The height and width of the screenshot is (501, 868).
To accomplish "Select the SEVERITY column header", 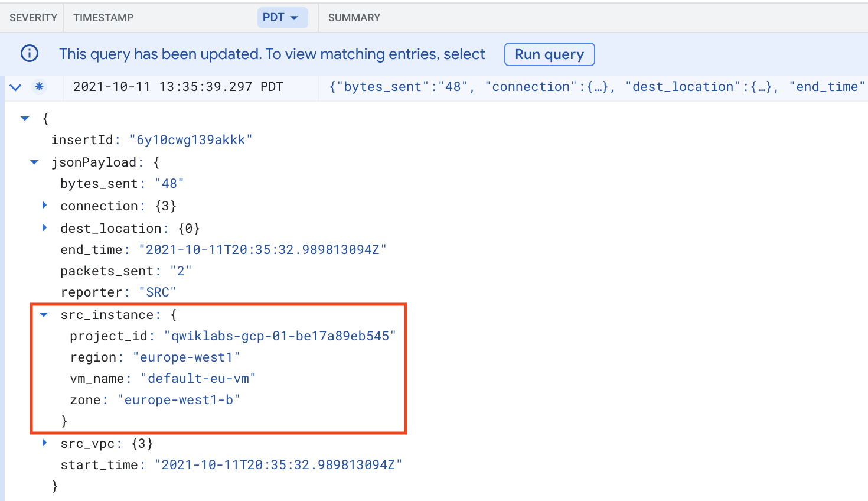I will 32,17.
